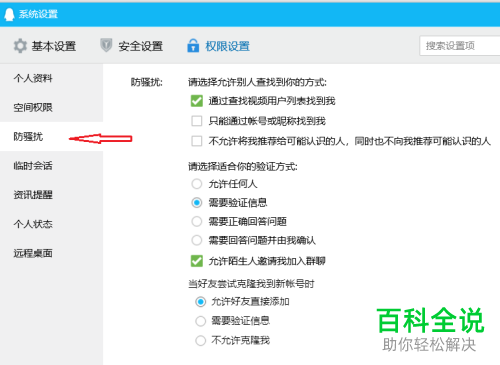Click the gear icon for 基本设置
The width and height of the screenshot is (500, 365).
pyautogui.click(x=20, y=46)
